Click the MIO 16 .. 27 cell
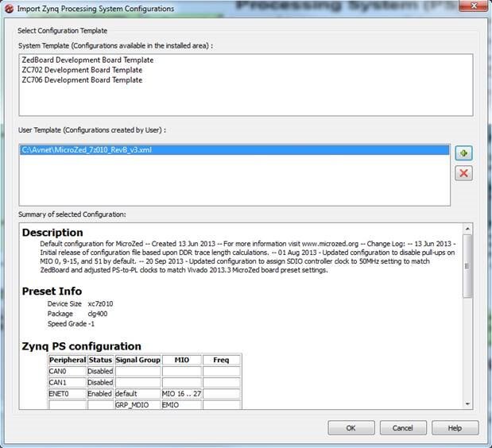Screen dimensions: 492x448 pyautogui.click(x=182, y=394)
